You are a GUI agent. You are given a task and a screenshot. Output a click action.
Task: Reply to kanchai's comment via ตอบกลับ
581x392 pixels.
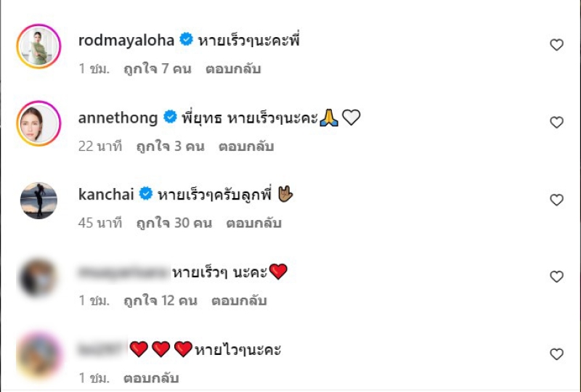click(253, 223)
